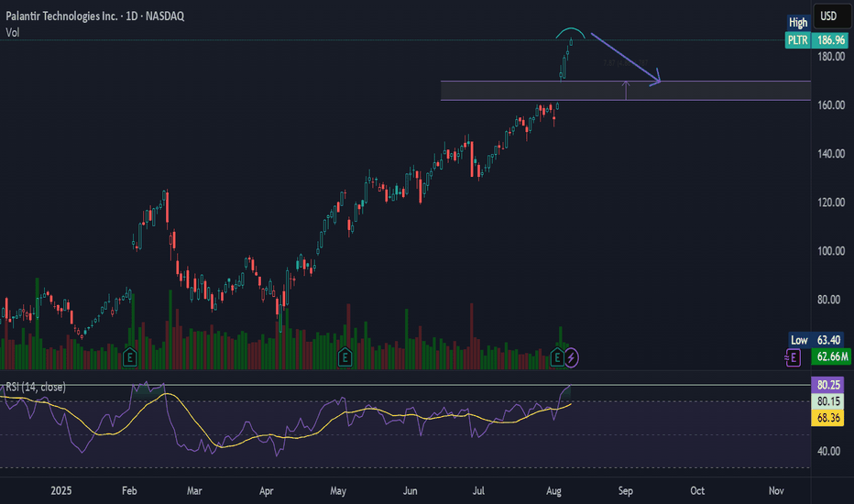Click the 140.00 price axis label

830,154
